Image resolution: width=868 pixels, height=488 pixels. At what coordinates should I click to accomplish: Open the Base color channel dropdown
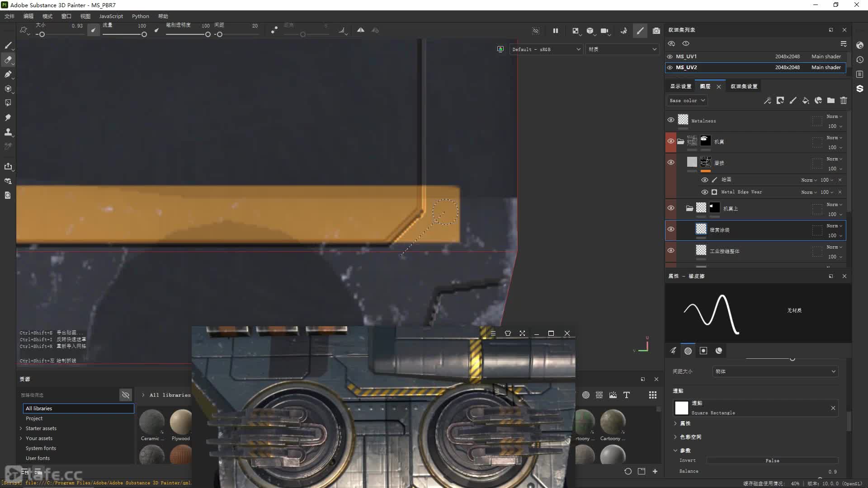click(687, 100)
